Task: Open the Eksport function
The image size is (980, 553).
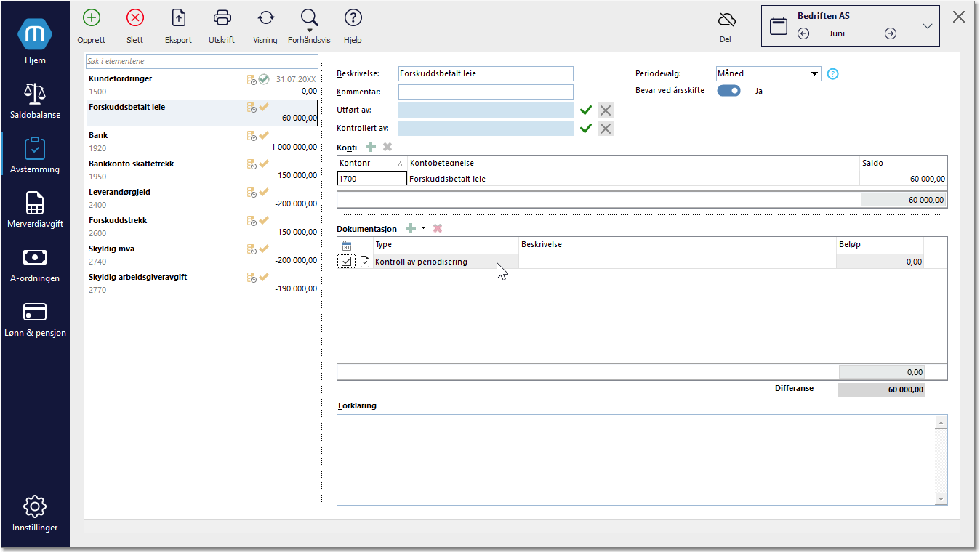Action: pyautogui.click(x=178, y=27)
